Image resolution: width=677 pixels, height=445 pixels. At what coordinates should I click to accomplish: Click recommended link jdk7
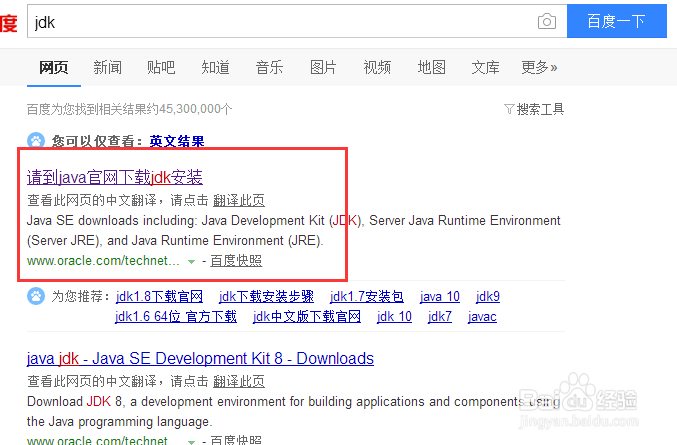click(x=440, y=316)
